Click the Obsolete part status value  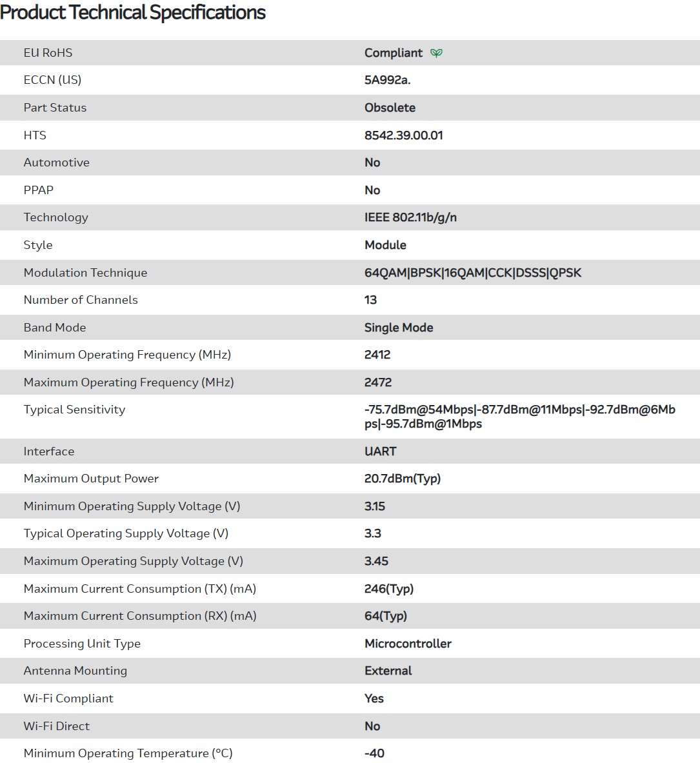click(x=390, y=108)
